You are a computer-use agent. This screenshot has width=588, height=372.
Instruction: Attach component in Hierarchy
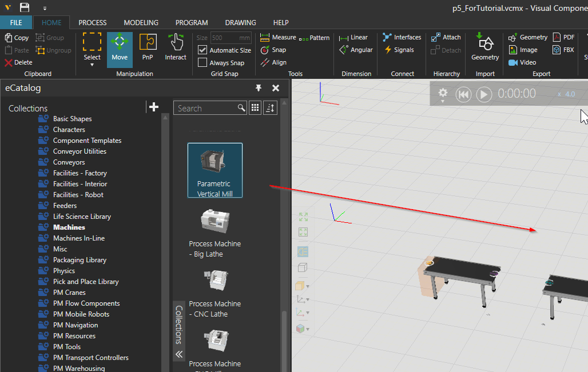[446, 37]
